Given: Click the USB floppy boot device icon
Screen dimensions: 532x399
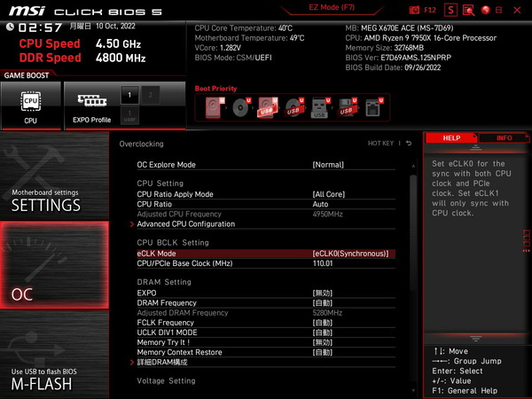Looking at the screenshot, I should pyautogui.click(x=347, y=108).
